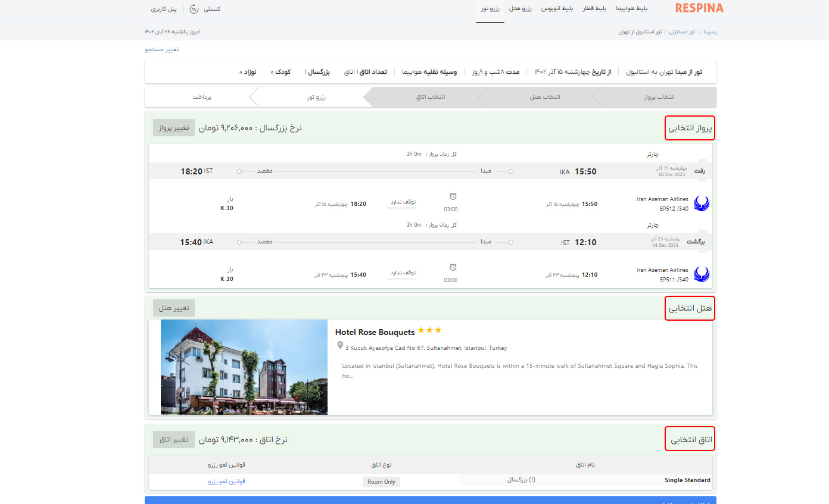Viewport: 829px width, 504px height.
Task: Open the Hotel Rose Bouquets photo
Action: click(244, 367)
